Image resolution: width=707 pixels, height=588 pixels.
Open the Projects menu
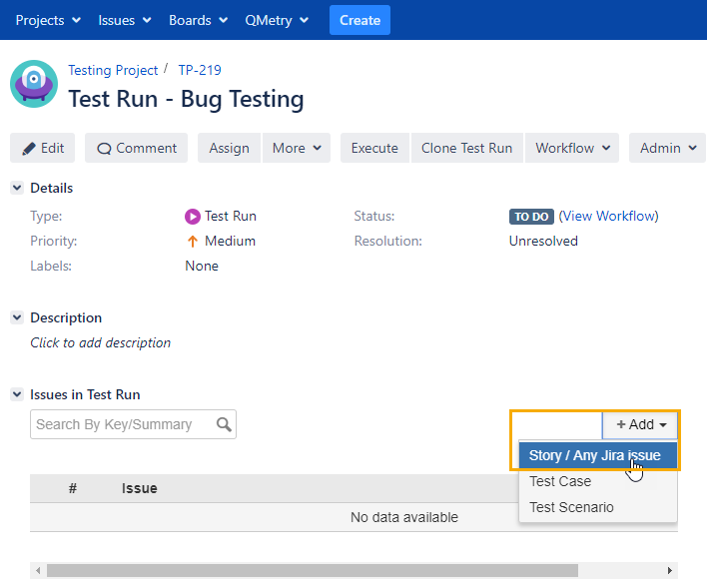48,20
